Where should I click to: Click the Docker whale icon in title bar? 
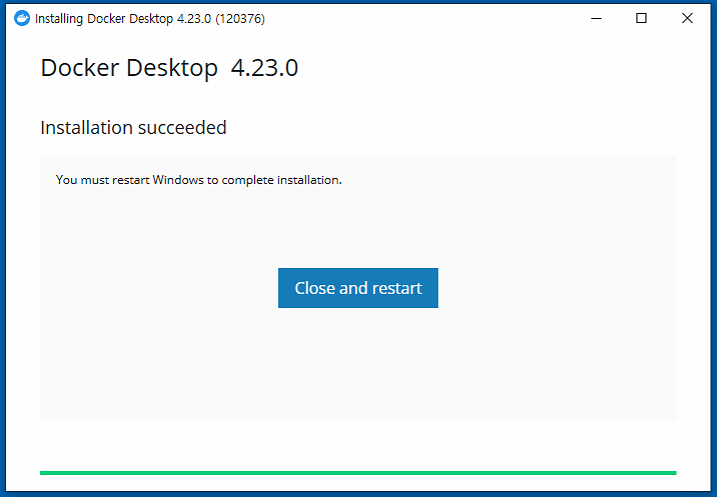pyautogui.click(x=22, y=18)
